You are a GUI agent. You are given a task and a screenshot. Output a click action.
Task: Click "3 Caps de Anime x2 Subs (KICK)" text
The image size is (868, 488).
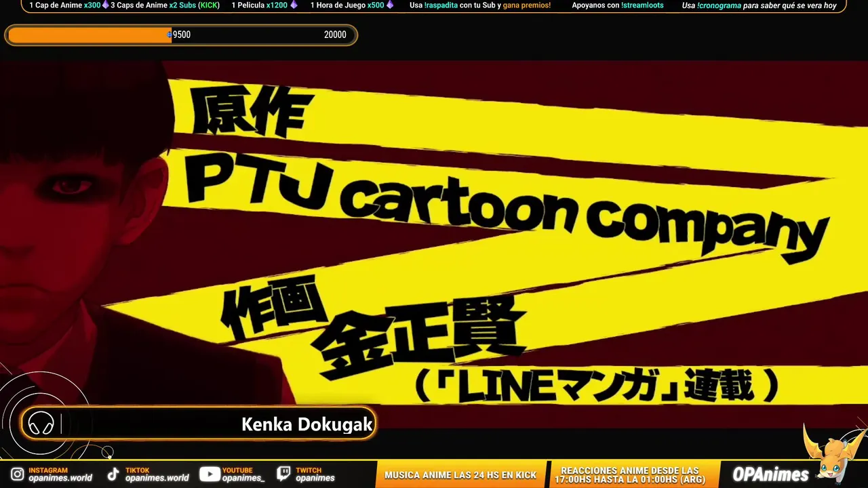(165, 5)
